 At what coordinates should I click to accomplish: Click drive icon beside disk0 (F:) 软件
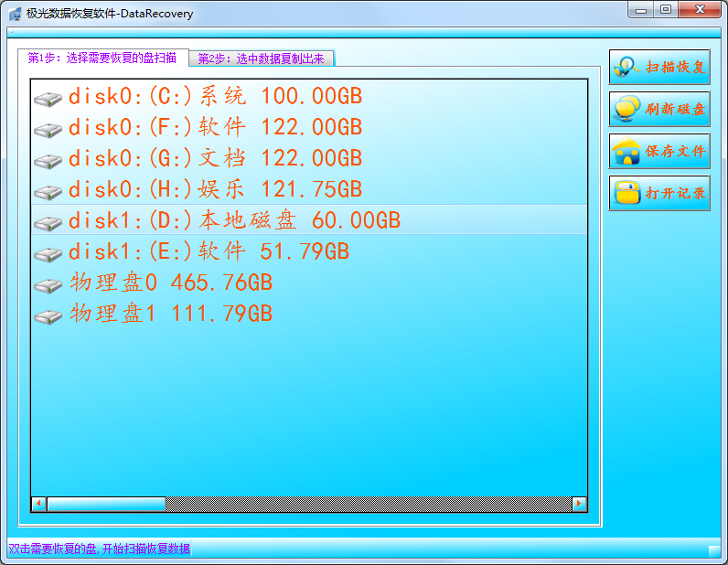pyautogui.click(x=48, y=129)
